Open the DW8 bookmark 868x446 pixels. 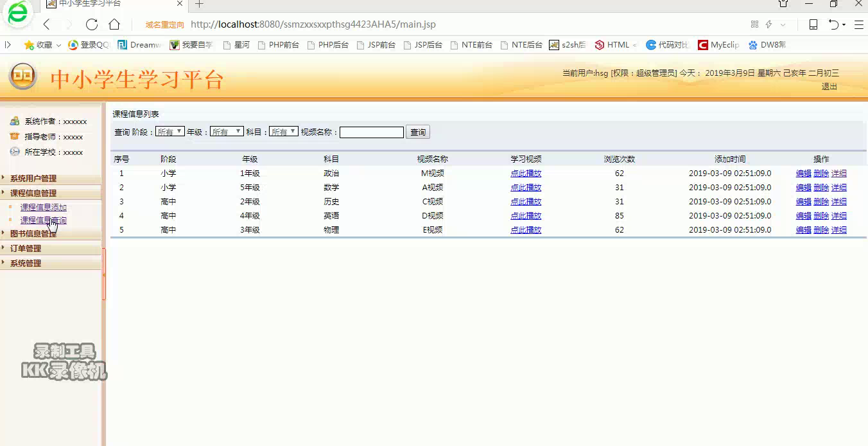point(767,45)
